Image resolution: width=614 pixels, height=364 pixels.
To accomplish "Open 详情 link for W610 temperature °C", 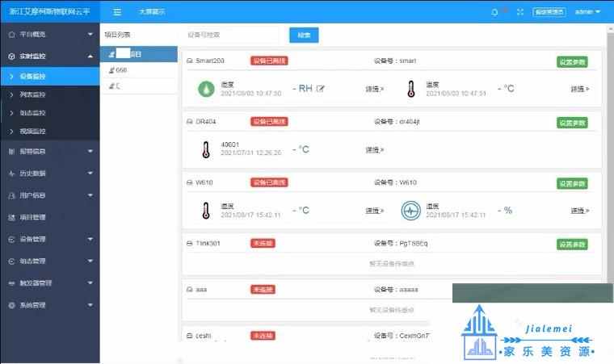I will coord(374,211).
